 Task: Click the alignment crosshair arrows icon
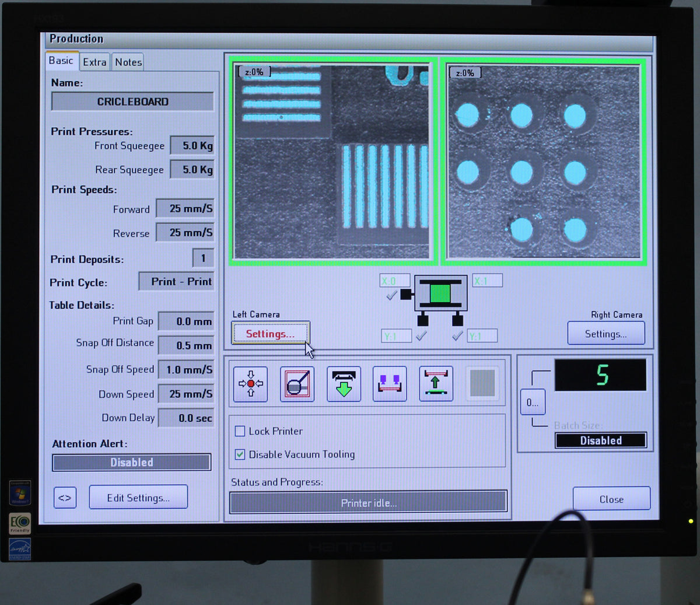[250, 384]
